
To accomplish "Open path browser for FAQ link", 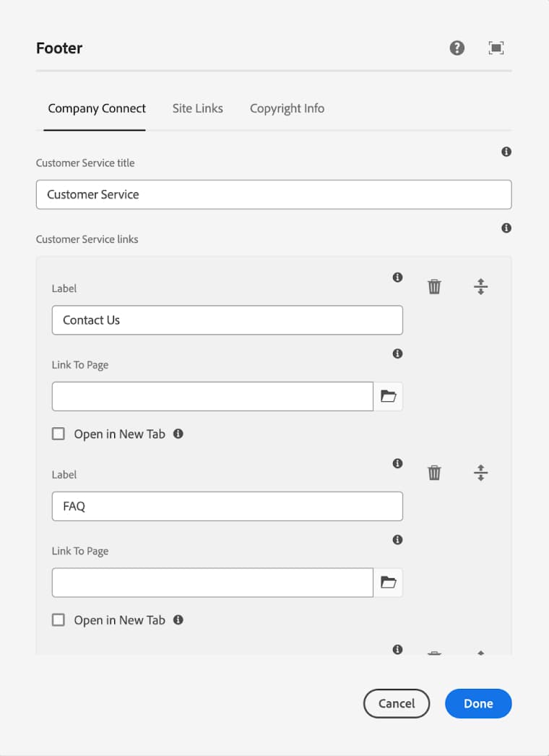I will coord(389,583).
